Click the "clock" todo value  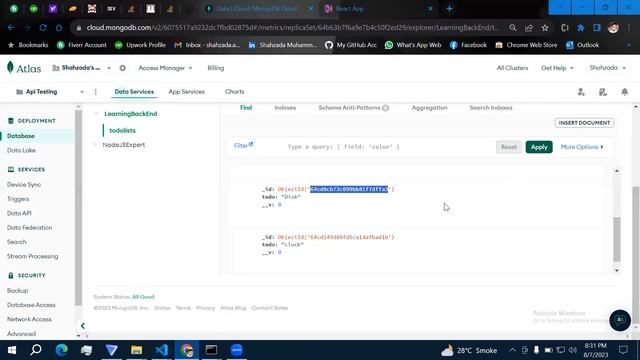click(x=292, y=244)
